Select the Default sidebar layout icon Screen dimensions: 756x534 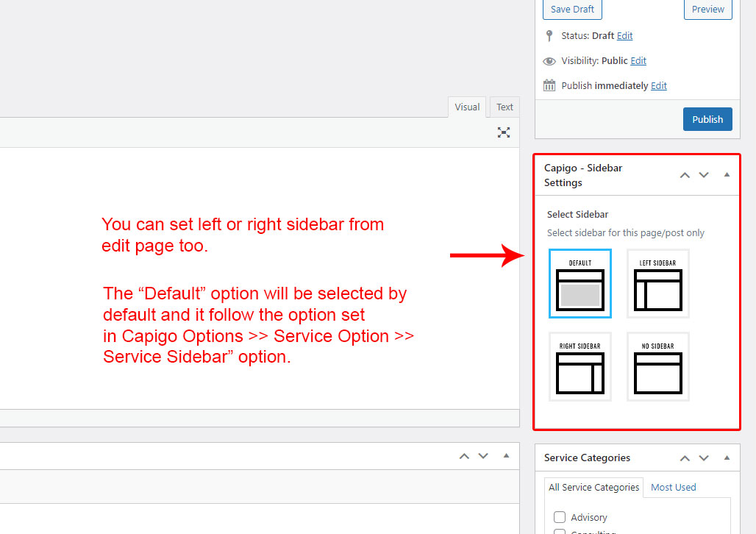(x=580, y=284)
